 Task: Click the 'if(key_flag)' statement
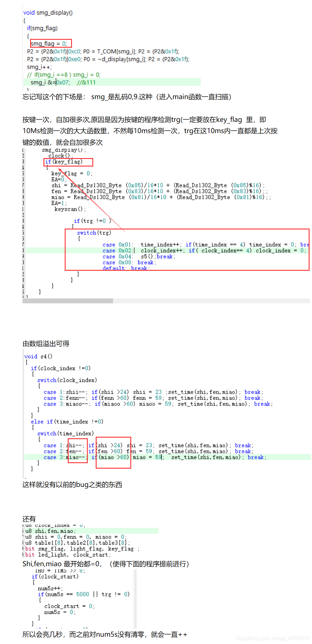point(64,162)
